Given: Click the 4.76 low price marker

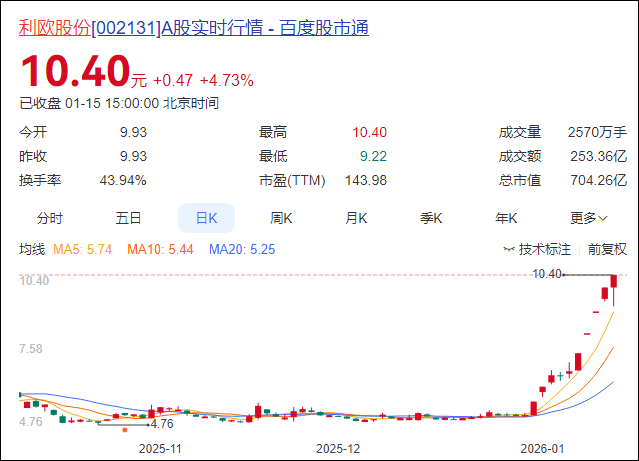Looking at the screenshot, I should 162,424.
